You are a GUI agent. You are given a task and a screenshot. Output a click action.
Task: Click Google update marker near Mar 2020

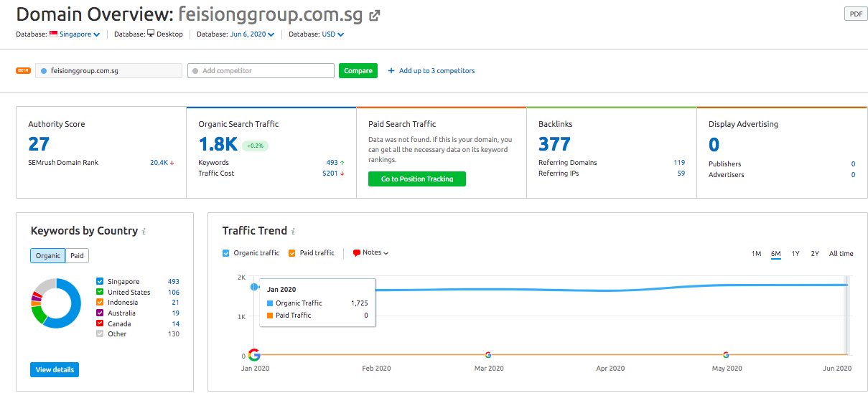coord(488,354)
